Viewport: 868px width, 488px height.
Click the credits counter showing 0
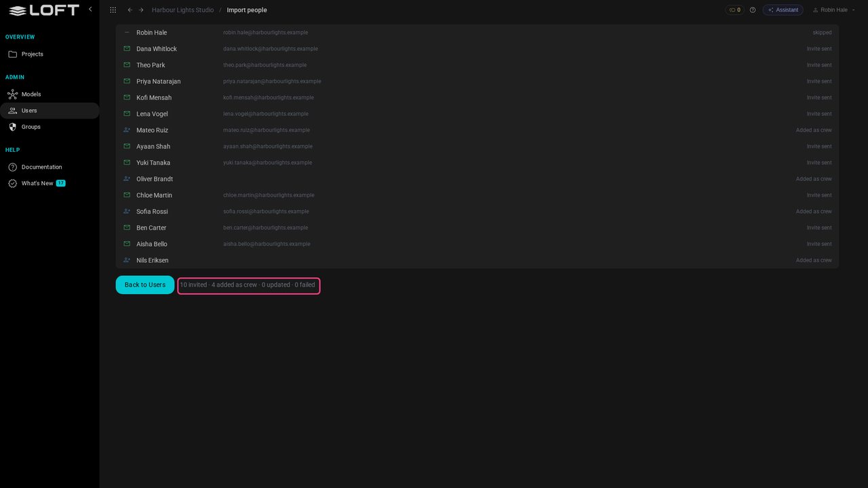(x=735, y=10)
